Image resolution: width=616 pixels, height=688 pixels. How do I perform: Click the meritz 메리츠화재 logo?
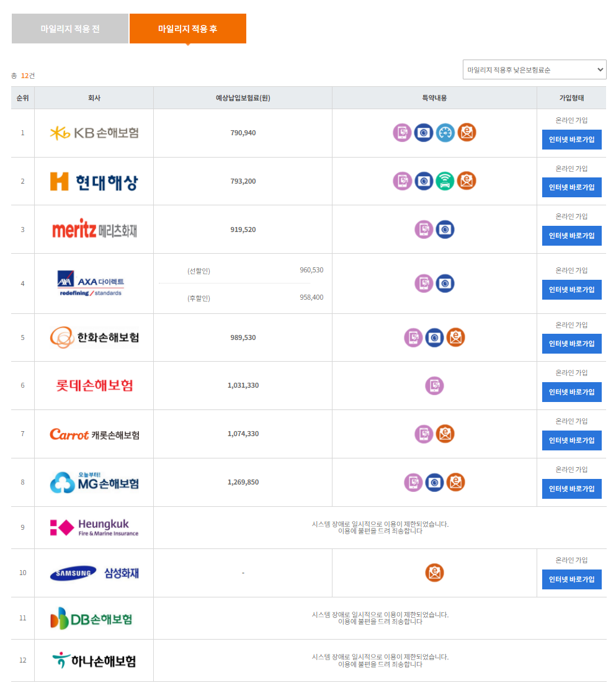[94, 229]
